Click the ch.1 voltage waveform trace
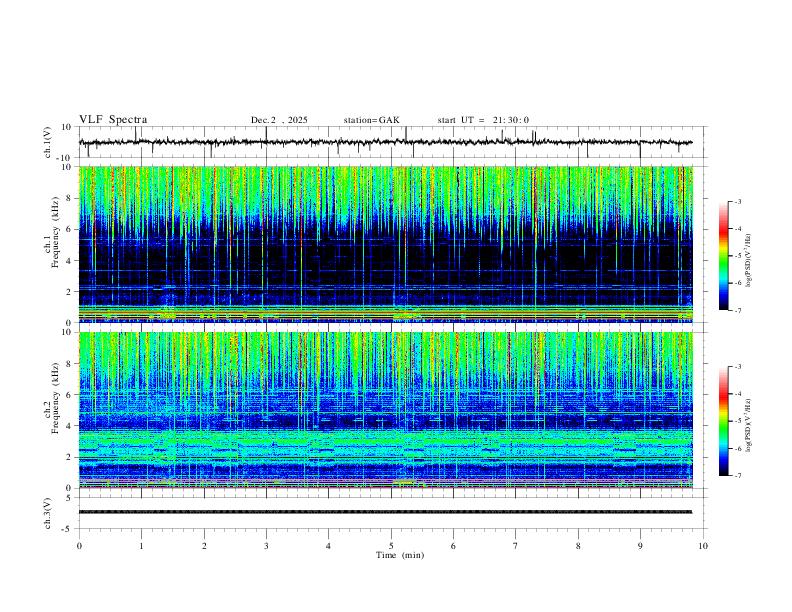792x612 pixels. tap(385, 142)
